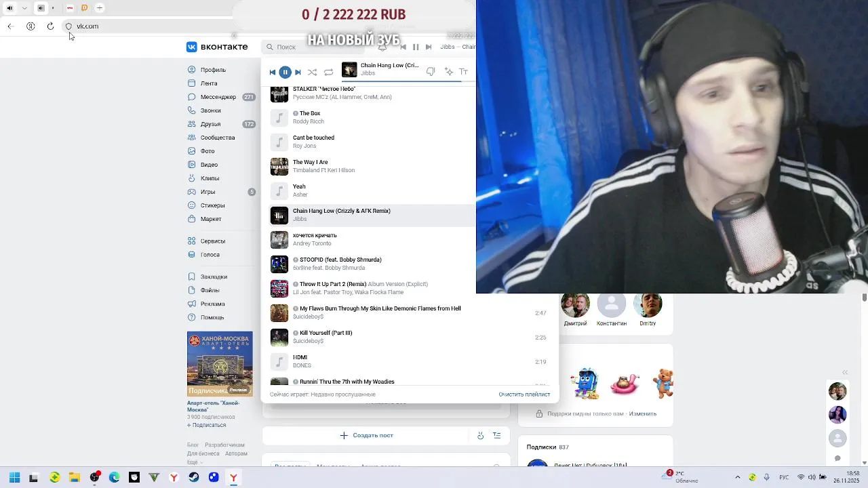Click Создать пост button
The image size is (868, 488).
(366, 435)
